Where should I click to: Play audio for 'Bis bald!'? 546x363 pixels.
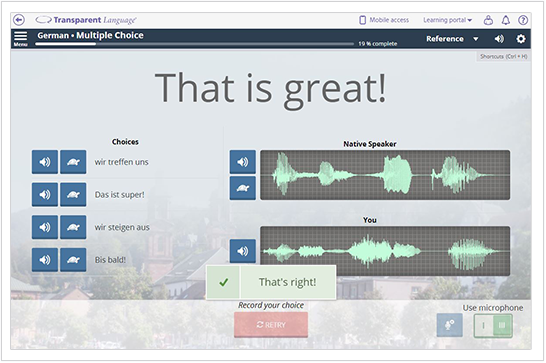(45, 260)
